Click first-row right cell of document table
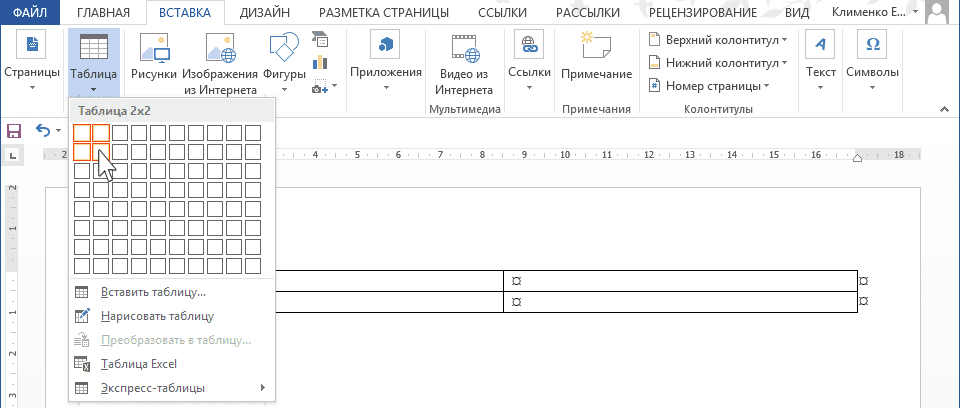 click(x=680, y=281)
